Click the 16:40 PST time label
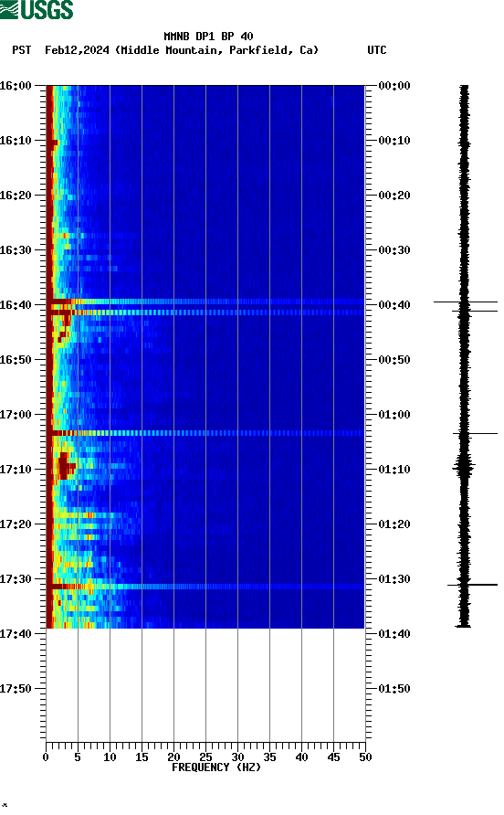Screen dimensions: 504x815 point(16,304)
